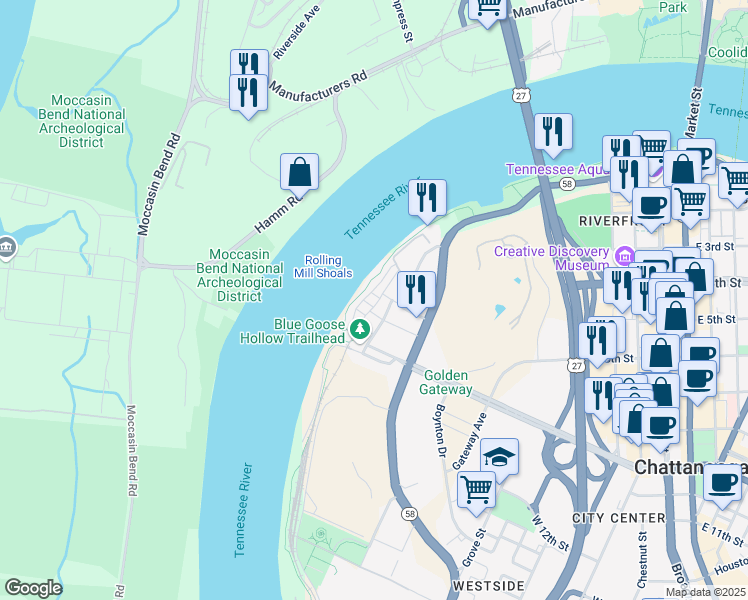Select the restaurant marker above Golden Gateway

click(416, 292)
